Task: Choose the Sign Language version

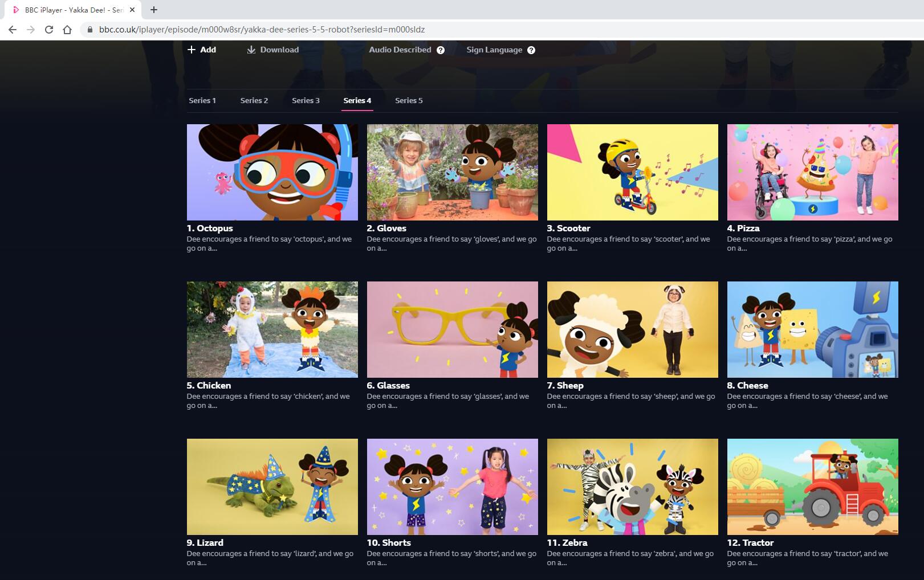Action: tap(494, 50)
